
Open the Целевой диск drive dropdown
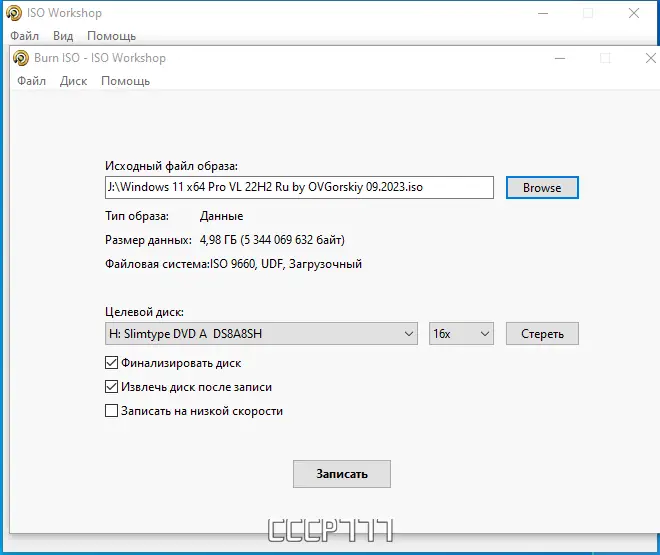261,334
